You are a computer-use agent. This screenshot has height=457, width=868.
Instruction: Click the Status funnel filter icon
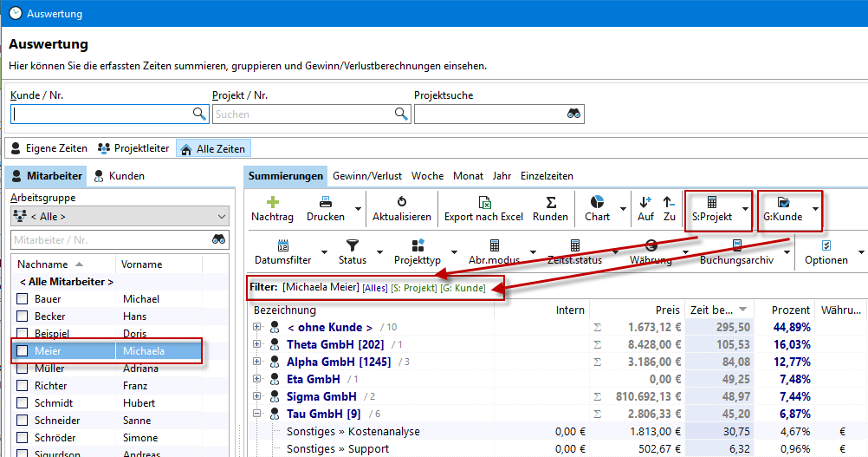[352, 245]
